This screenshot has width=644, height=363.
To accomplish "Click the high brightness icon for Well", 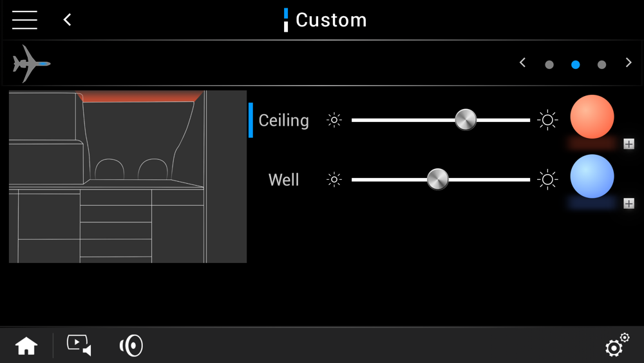I will 547,180.
